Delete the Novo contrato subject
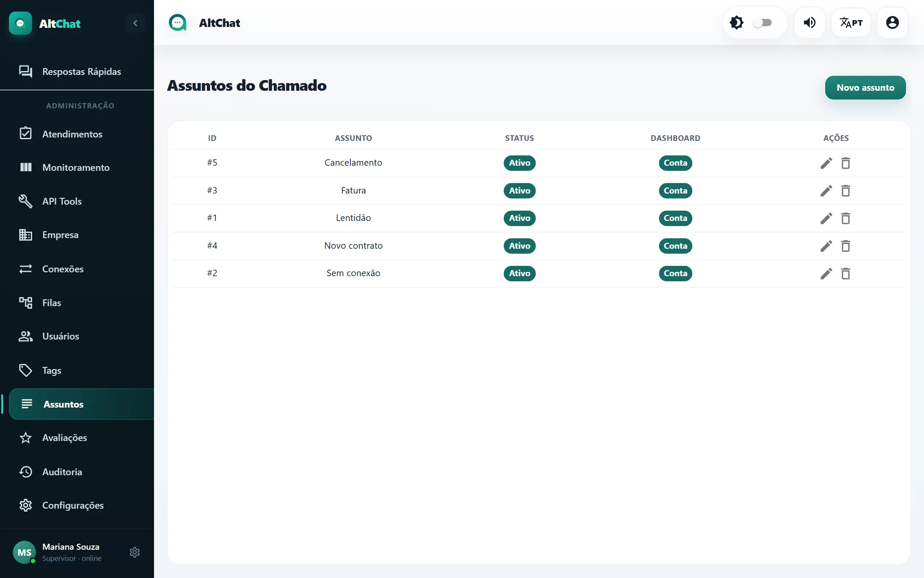Image resolution: width=924 pixels, height=578 pixels. 846,246
